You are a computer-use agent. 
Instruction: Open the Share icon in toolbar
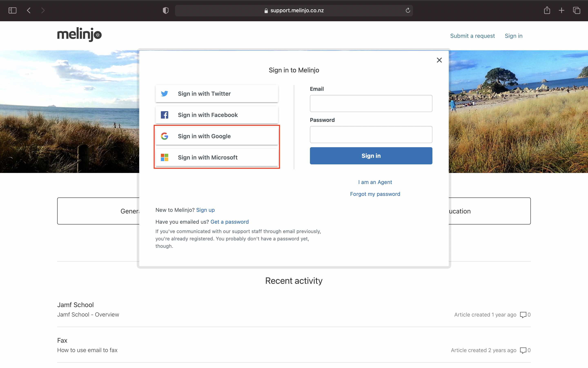547,10
